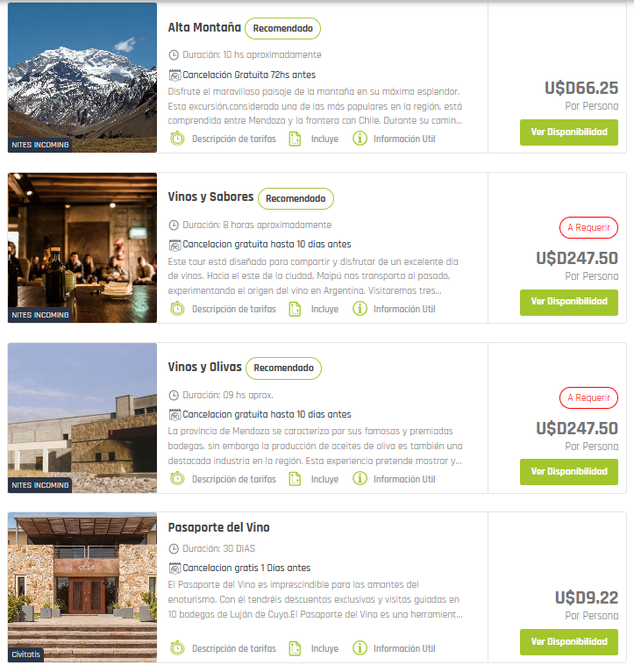Open the Vinos y Olivas building thumbnail
This screenshot has width=634, height=672.
click(82, 418)
